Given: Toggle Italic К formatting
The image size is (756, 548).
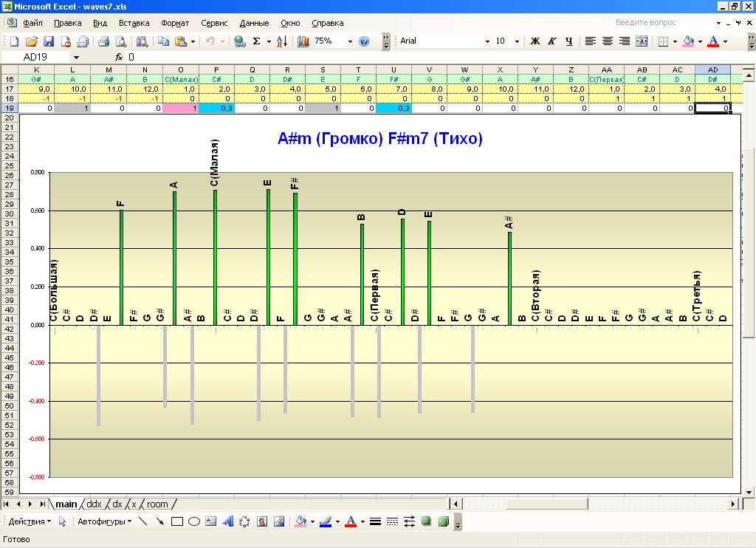Looking at the screenshot, I should click(552, 41).
